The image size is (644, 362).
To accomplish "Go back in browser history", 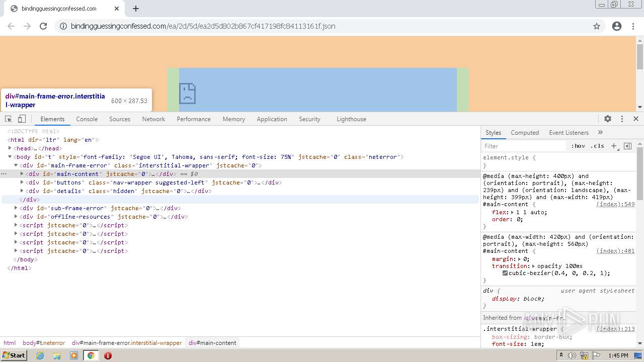I will 11,26.
